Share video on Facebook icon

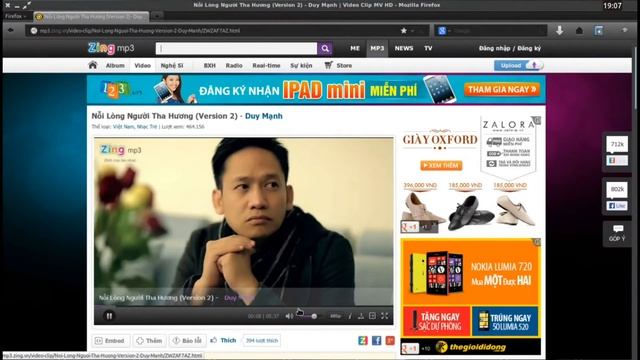[x=376, y=340]
